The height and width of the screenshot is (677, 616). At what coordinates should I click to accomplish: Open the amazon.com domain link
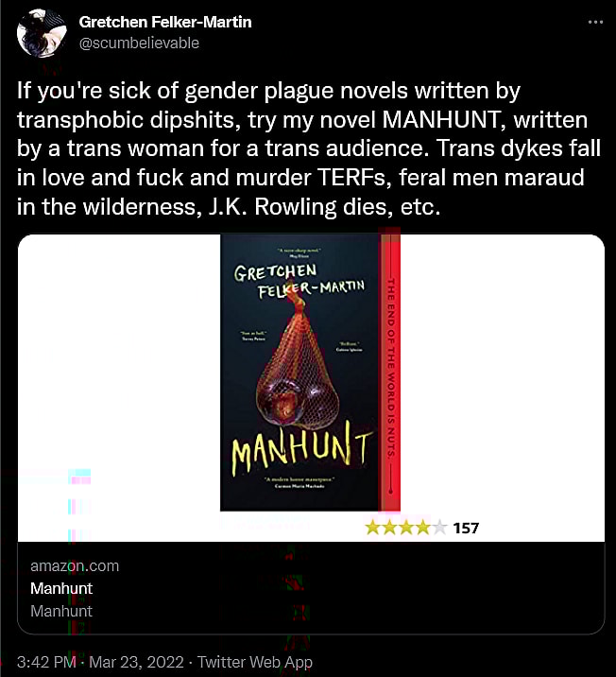point(75,565)
